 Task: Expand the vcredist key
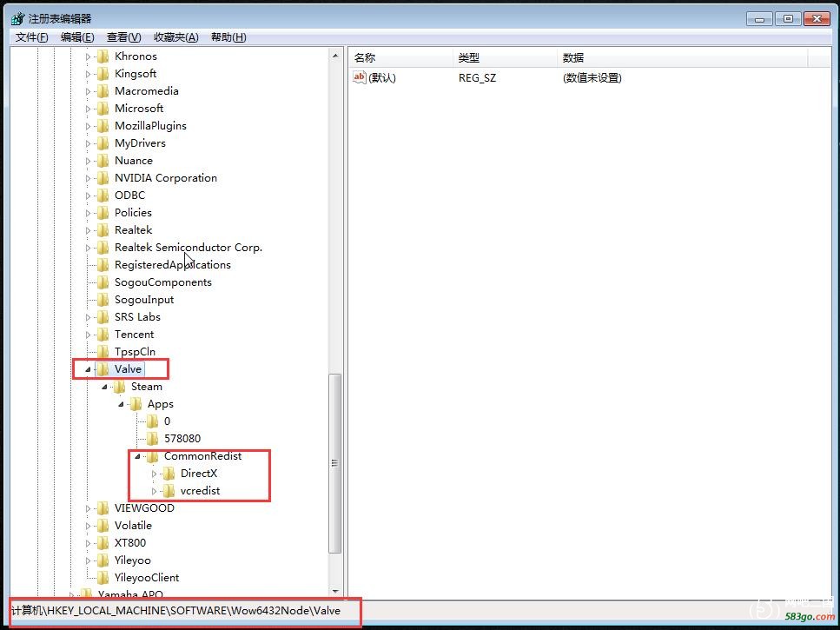155,491
